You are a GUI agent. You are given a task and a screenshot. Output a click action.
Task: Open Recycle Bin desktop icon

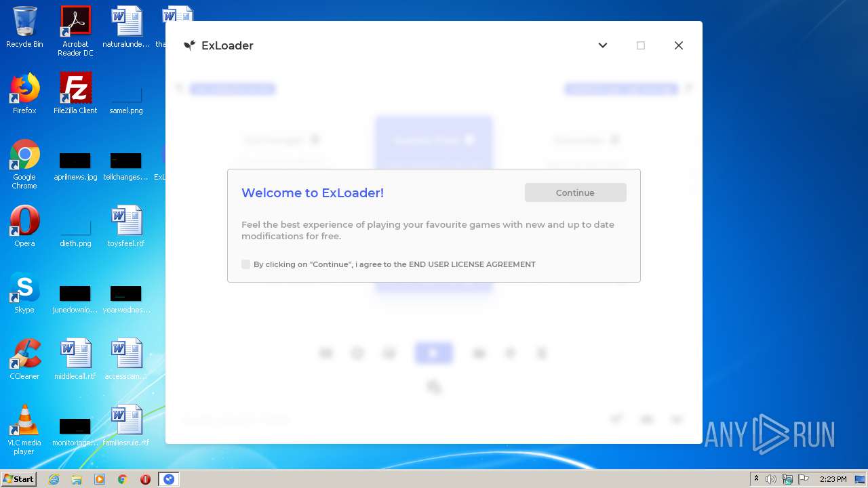coord(24,27)
